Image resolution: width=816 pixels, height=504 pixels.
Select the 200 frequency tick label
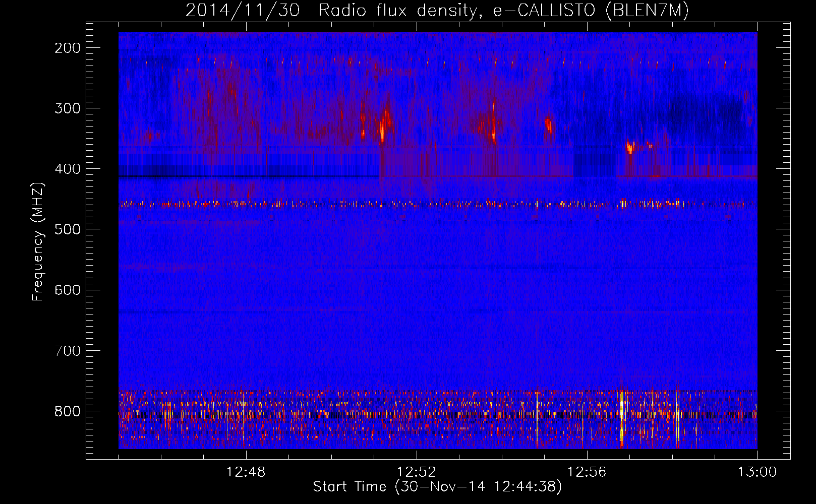[x=68, y=48]
